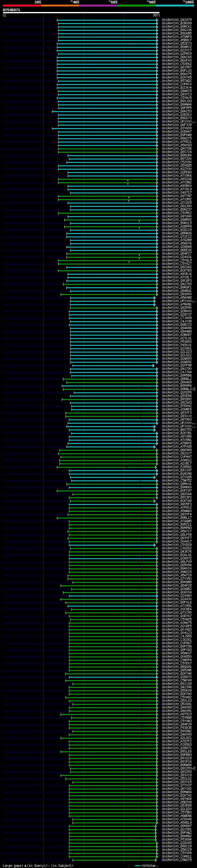
Task: Choose the UniRef100_B9FLU3 entry
Action: pos(177,71)
